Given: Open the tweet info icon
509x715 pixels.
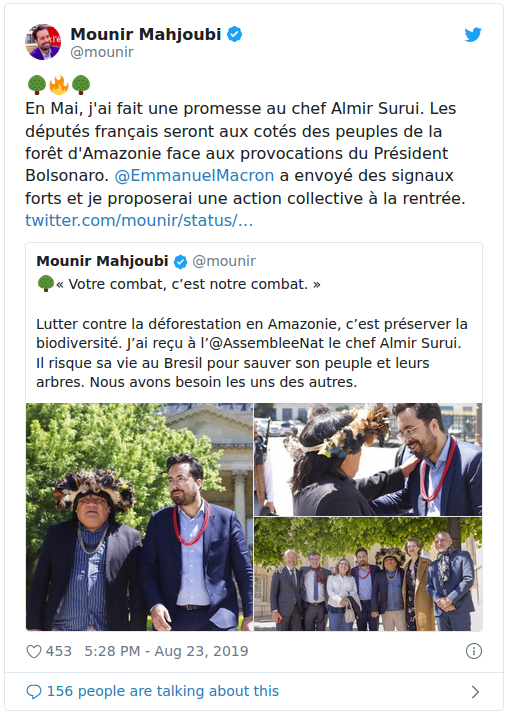Looking at the screenshot, I should [474, 651].
